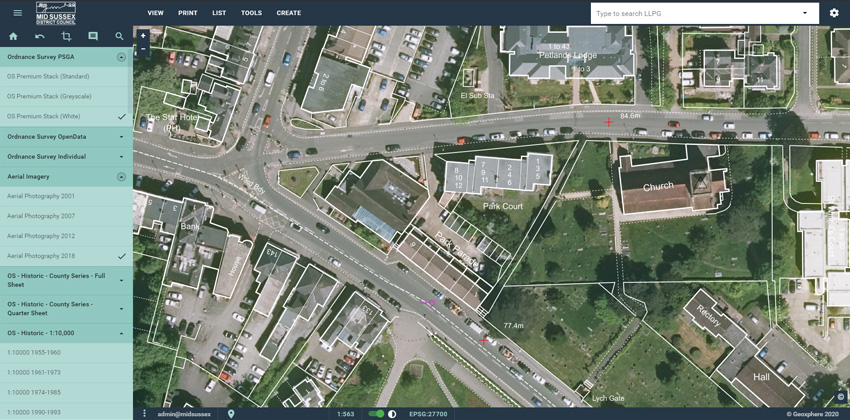Click the undo/back arrow icon
850x420 pixels.
click(x=40, y=36)
